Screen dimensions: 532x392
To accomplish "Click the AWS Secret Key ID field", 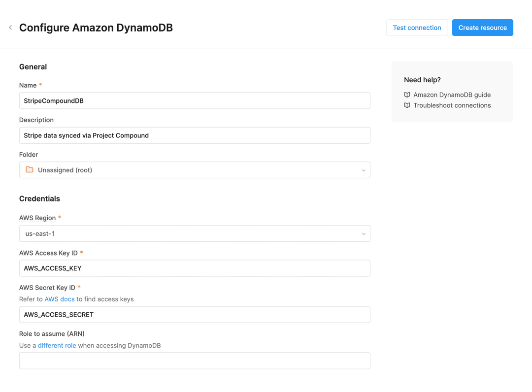I will pyautogui.click(x=195, y=315).
